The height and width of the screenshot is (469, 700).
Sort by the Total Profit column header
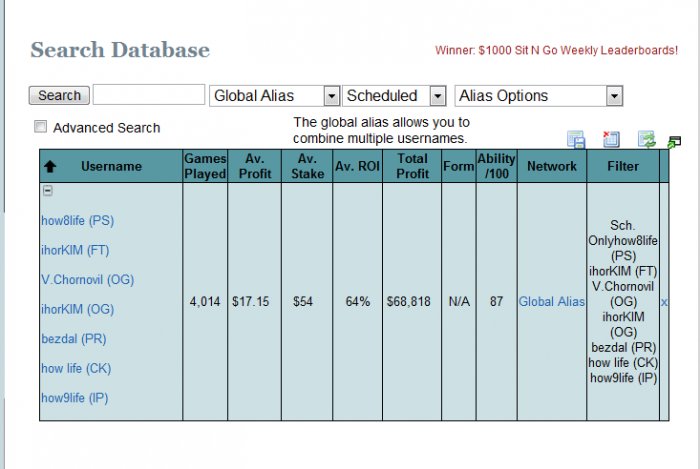412,166
